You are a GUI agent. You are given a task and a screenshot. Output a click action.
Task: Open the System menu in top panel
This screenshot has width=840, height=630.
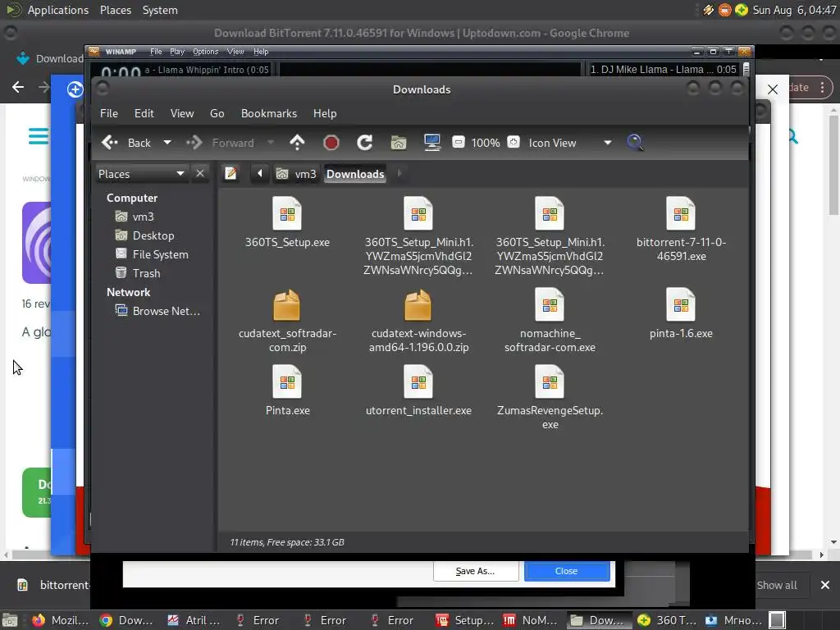click(x=160, y=10)
